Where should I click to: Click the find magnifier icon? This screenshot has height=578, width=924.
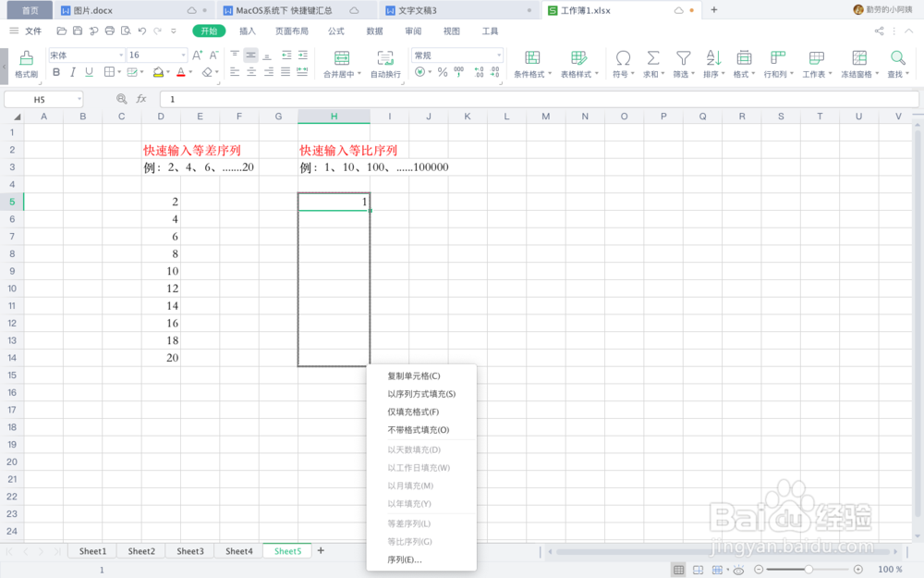(x=897, y=57)
